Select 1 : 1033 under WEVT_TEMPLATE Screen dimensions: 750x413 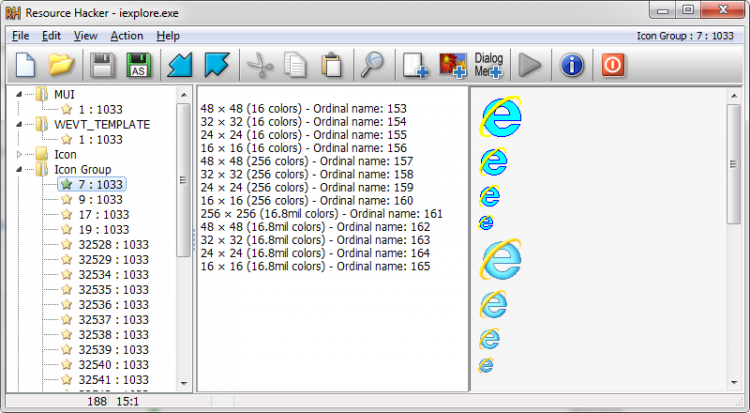pos(100,139)
